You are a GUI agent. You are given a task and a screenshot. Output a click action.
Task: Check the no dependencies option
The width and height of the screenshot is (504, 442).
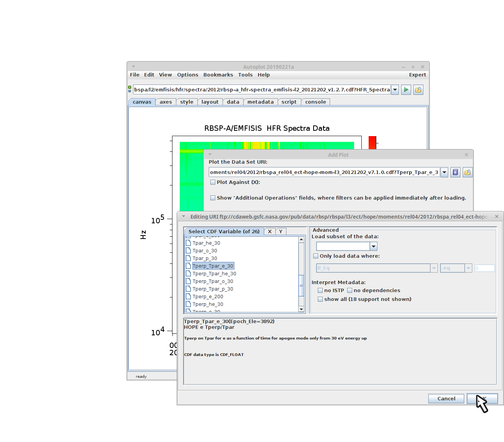[x=350, y=291]
